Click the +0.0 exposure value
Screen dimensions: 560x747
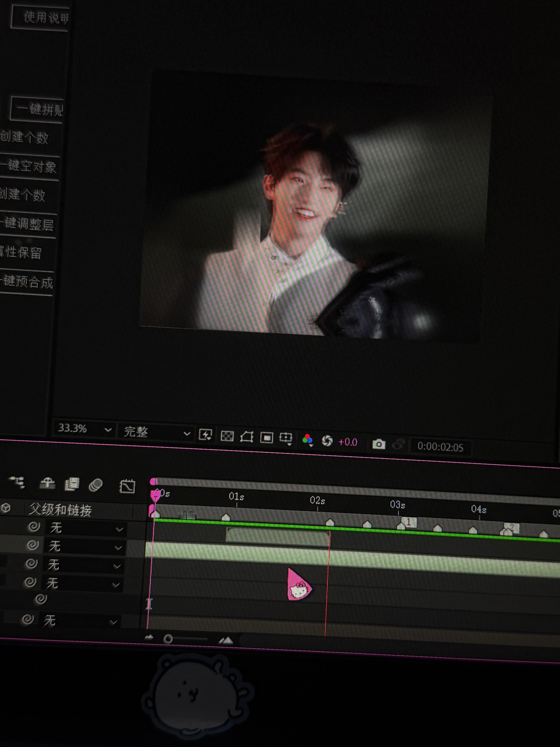tap(348, 442)
